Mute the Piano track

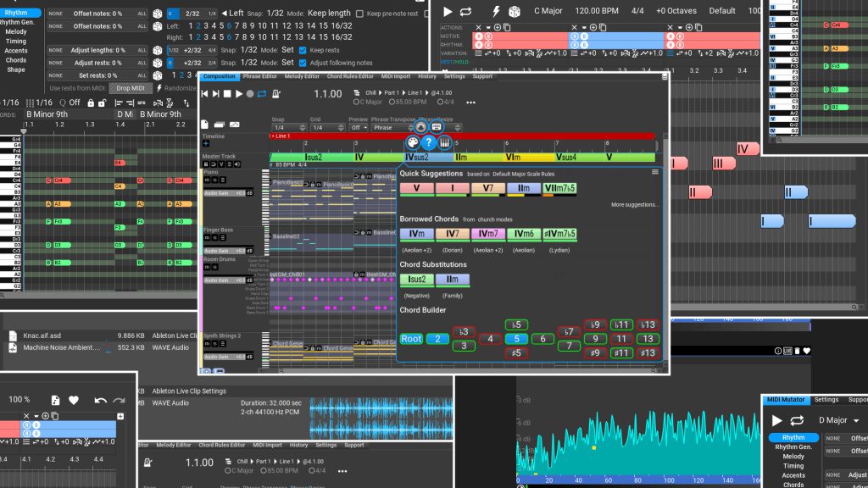pos(207,180)
